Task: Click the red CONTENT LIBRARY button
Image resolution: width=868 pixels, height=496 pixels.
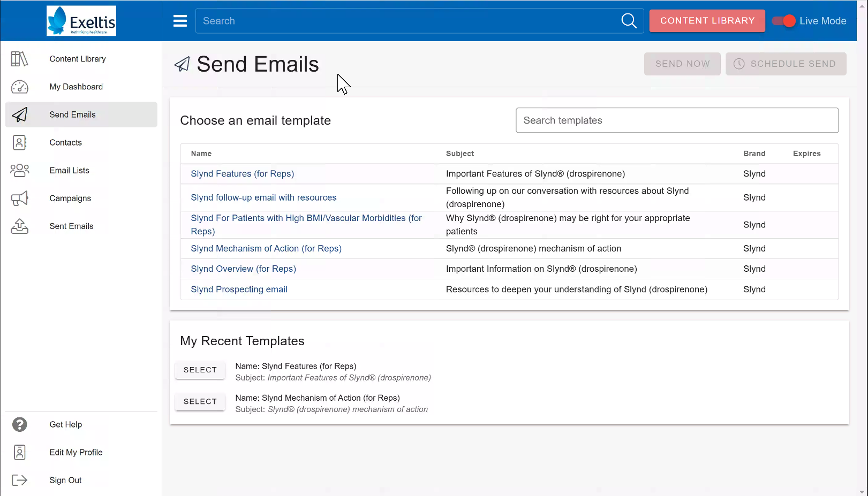Action: [x=707, y=21]
